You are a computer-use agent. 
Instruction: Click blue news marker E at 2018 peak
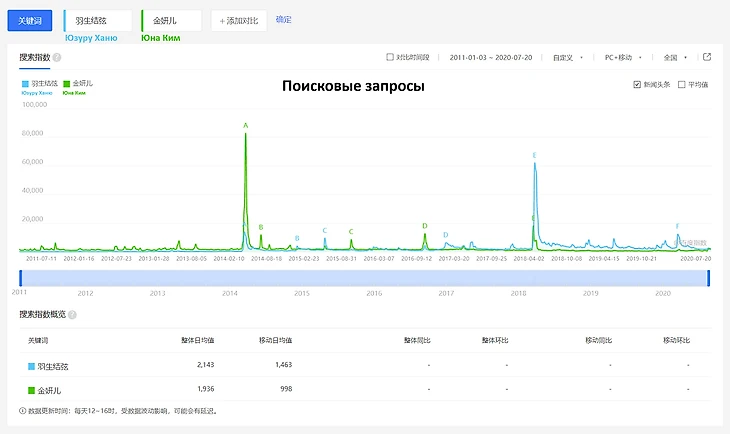[535, 155]
